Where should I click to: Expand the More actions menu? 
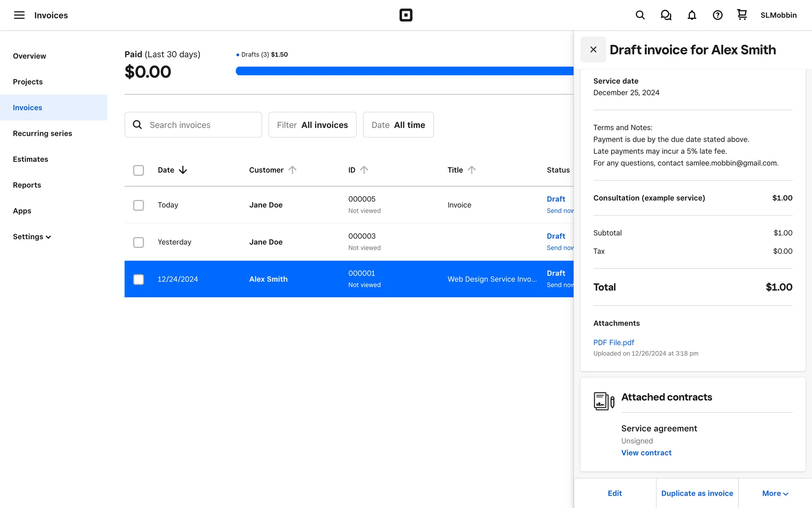pyautogui.click(x=775, y=493)
